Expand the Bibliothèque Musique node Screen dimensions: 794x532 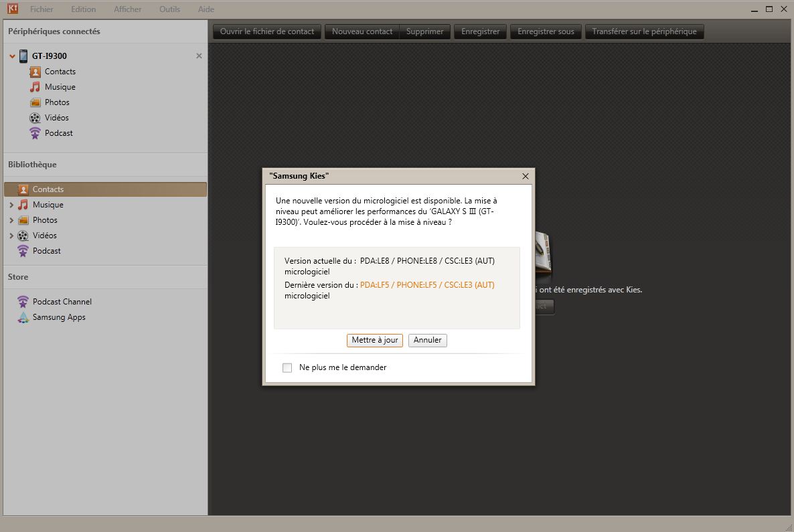[x=11, y=205]
